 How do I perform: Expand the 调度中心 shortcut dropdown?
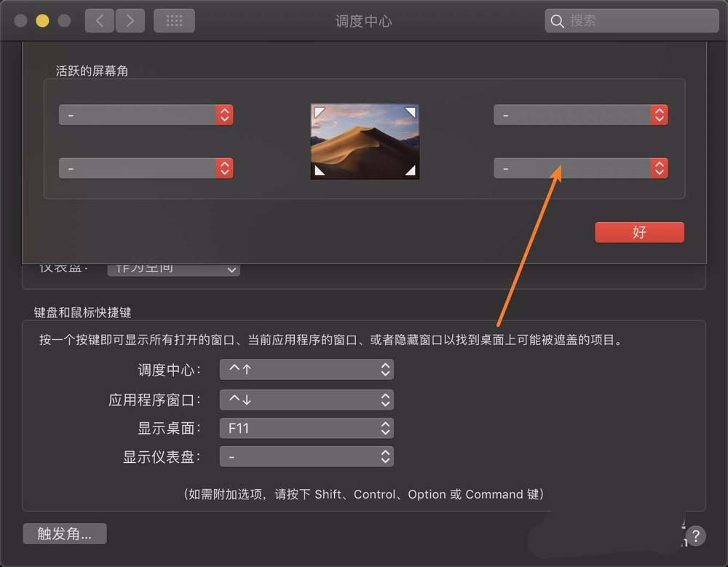click(306, 370)
